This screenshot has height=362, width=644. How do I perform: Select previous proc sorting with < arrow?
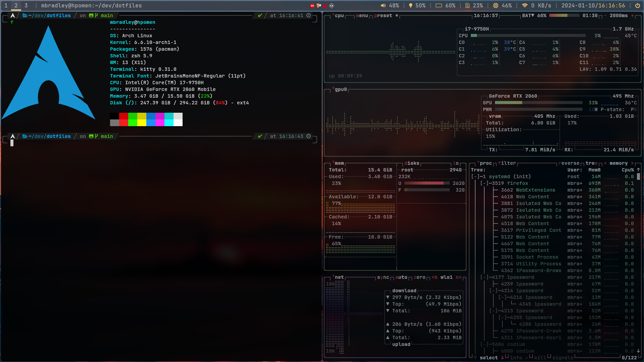pyautogui.click(x=605, y=163)
